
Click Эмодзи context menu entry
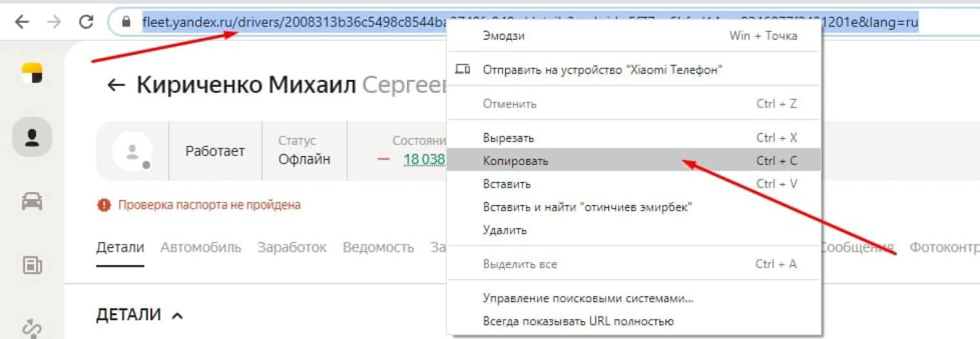pyautogui.click(x=504, y=36)
